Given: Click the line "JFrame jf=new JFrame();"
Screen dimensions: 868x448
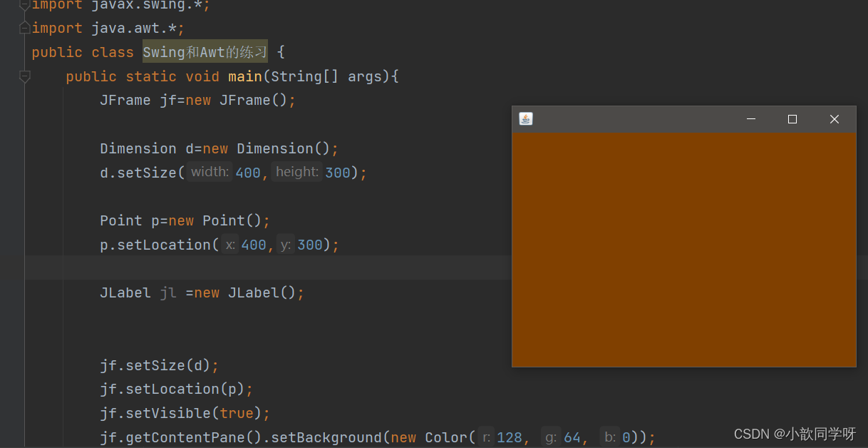Looking at the screenshot, I should 197,100.
